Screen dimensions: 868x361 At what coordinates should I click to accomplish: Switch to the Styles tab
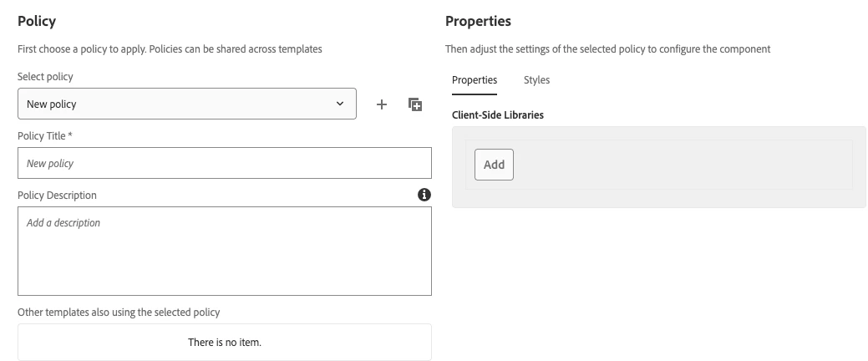click(536, 79)
